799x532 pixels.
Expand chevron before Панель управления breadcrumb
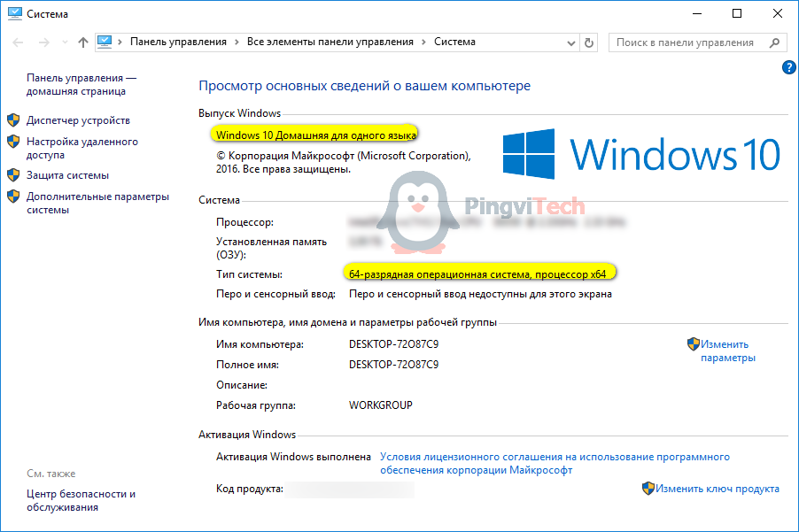(x=120, y=42)
